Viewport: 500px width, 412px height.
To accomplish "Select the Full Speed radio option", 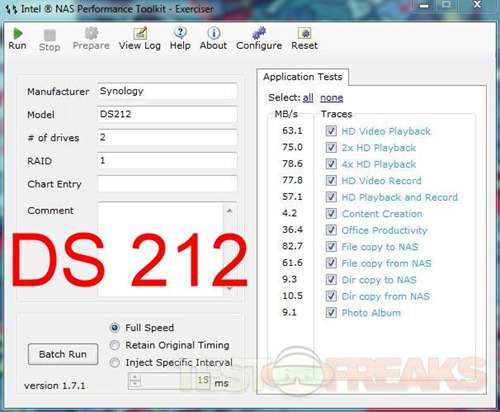I will coord(115,328).
